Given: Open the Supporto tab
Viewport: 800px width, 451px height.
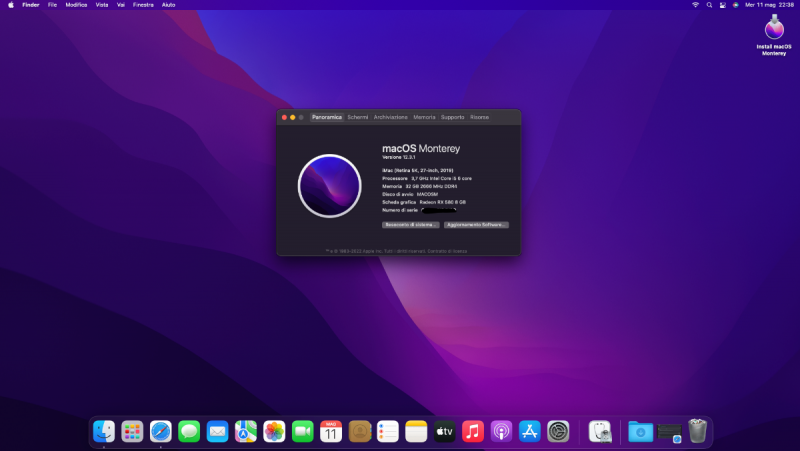Looking at the screenshot, I should click(453, 117).
